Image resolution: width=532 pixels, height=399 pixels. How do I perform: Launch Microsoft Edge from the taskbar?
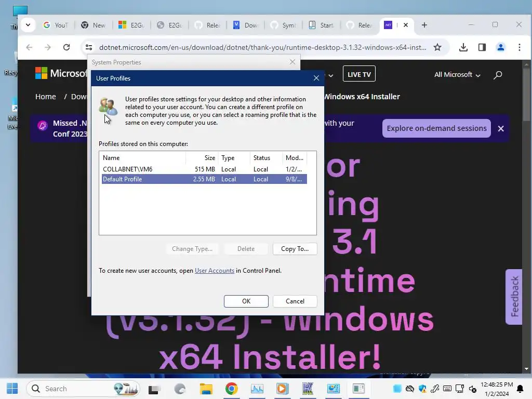[x=180, y=389]
